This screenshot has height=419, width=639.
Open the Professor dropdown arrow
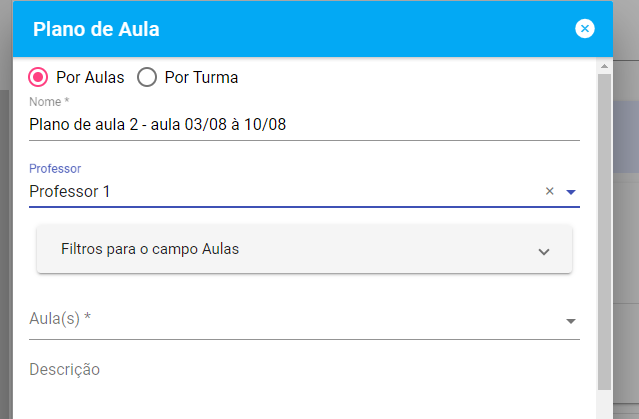[571, 192]
